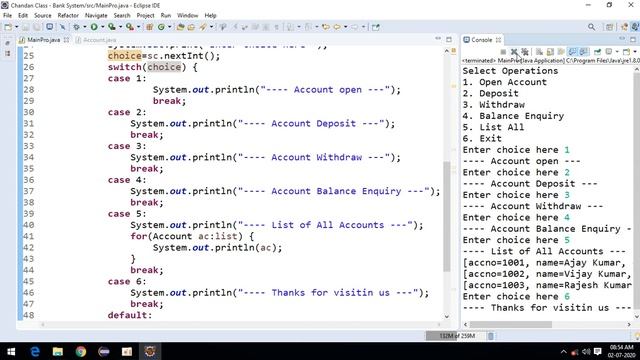This screenshot has height=360, width=640.
Task: Click the Remove Launch X icon
Action: point(514,52)
